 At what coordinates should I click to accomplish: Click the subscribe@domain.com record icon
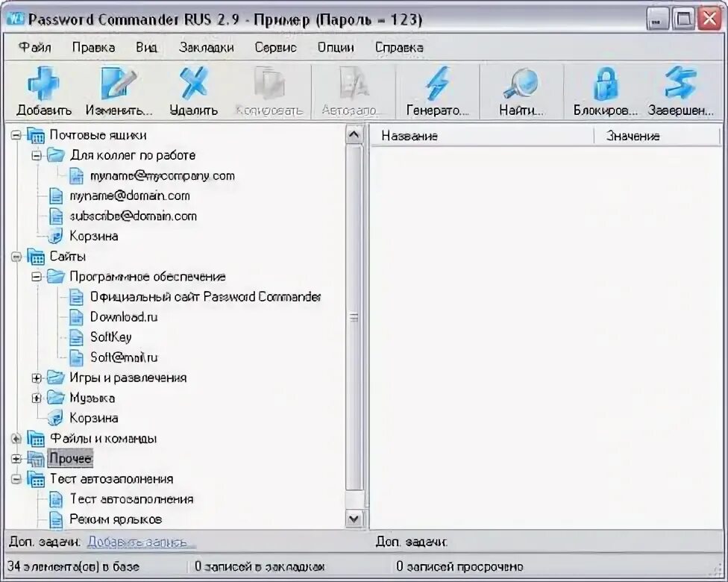tap(56, 216)
